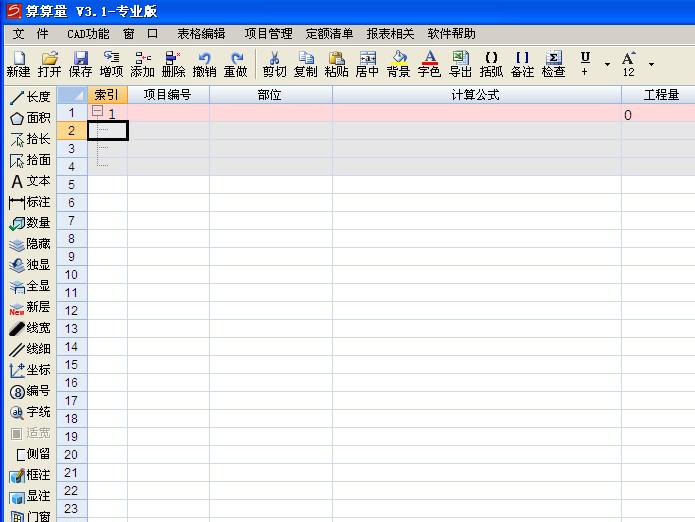Viewport: 695px width, 522px height.
Task: Click the 撤销 undo icon
Action: point(204,64)
